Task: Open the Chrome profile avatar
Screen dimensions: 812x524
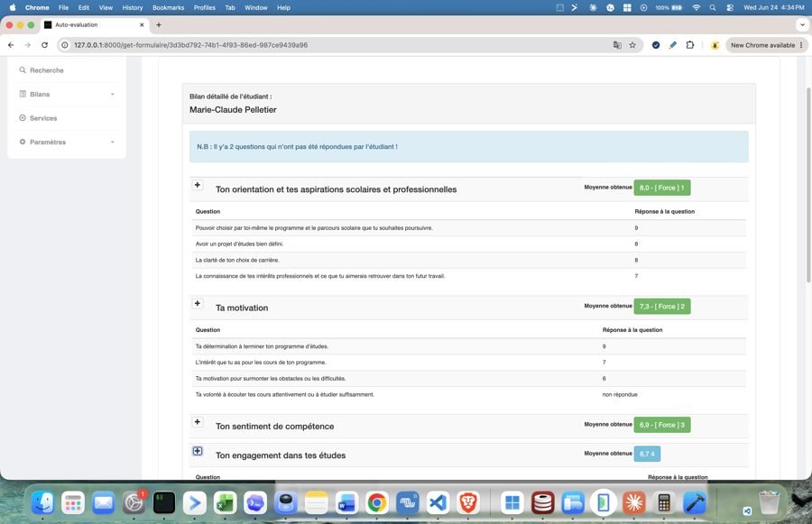Action: coord(715,45)
